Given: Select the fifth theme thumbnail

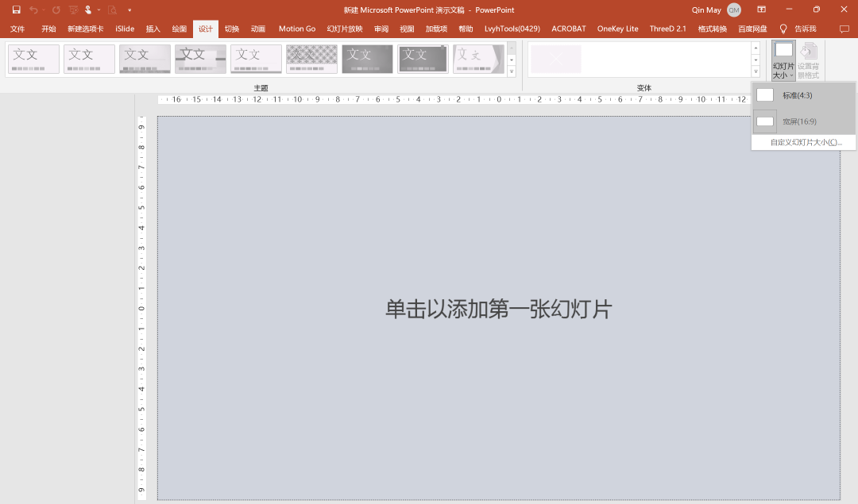Looking at the screenshot, I should (256, 59).
